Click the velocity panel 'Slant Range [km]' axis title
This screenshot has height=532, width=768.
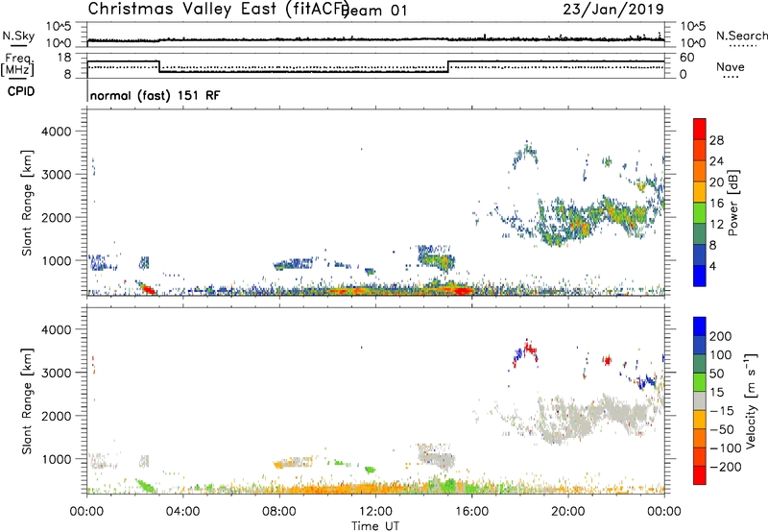27,401
